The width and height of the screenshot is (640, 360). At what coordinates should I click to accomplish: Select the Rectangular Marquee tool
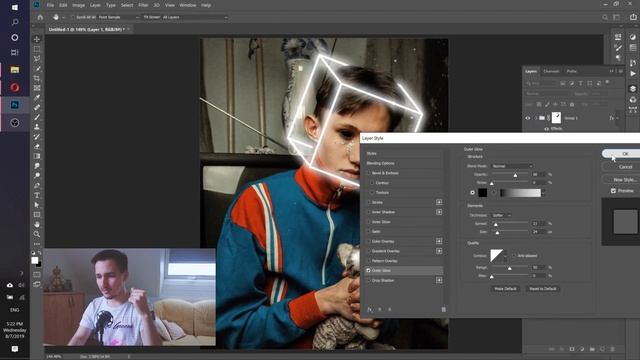tap(37, 49)
